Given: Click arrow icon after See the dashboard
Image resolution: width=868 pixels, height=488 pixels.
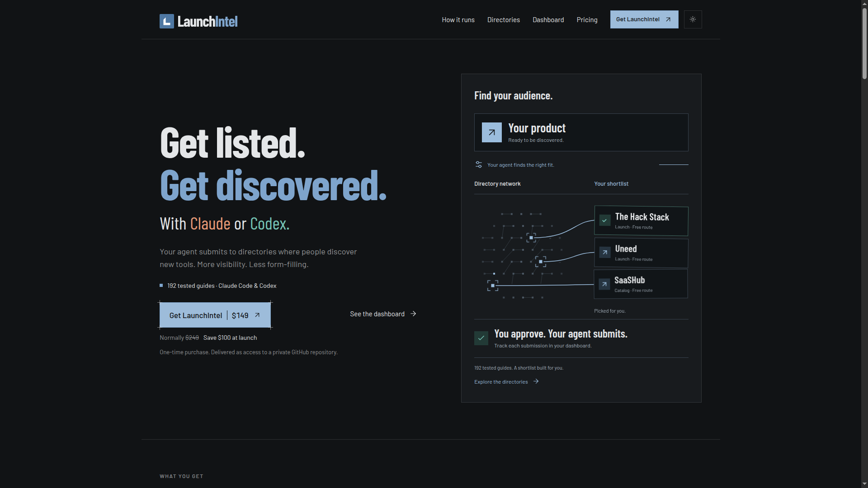Looking at the screenshot, I should pos(413,314).
